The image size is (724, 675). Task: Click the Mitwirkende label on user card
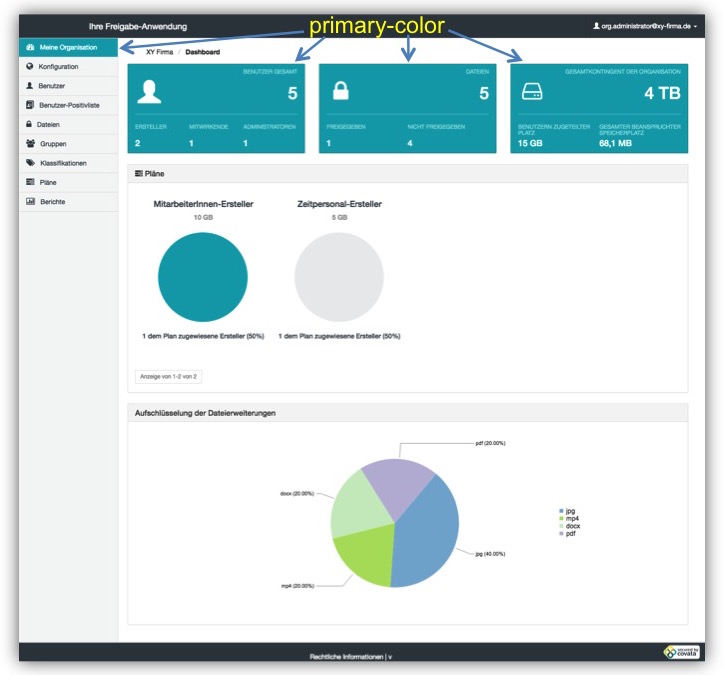[x=209, y=127]
